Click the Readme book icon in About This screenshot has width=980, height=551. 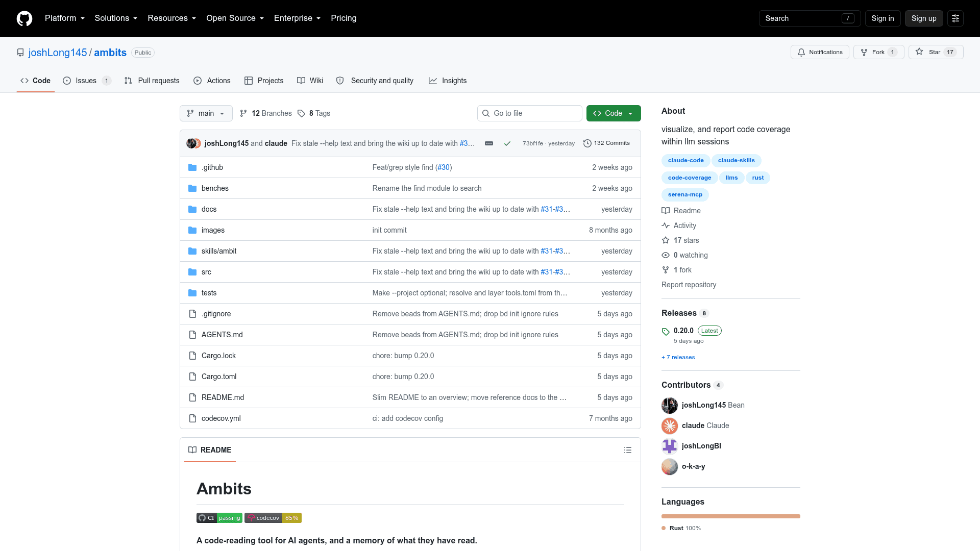666,211
